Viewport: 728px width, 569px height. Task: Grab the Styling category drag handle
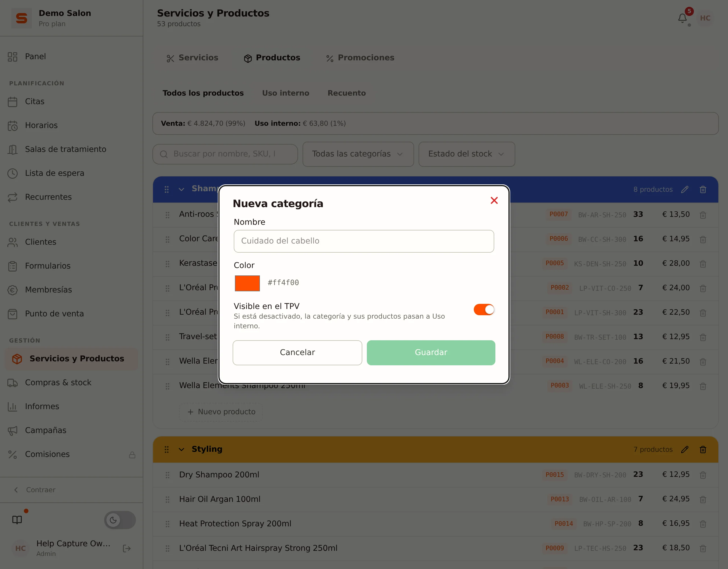click(166, 449)
